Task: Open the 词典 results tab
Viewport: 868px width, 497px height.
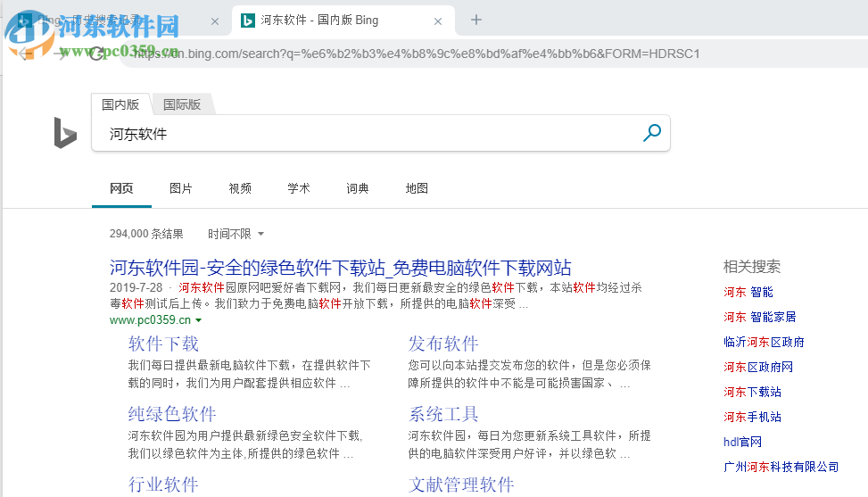Action: pyautogui.click(x=357, y=188)
